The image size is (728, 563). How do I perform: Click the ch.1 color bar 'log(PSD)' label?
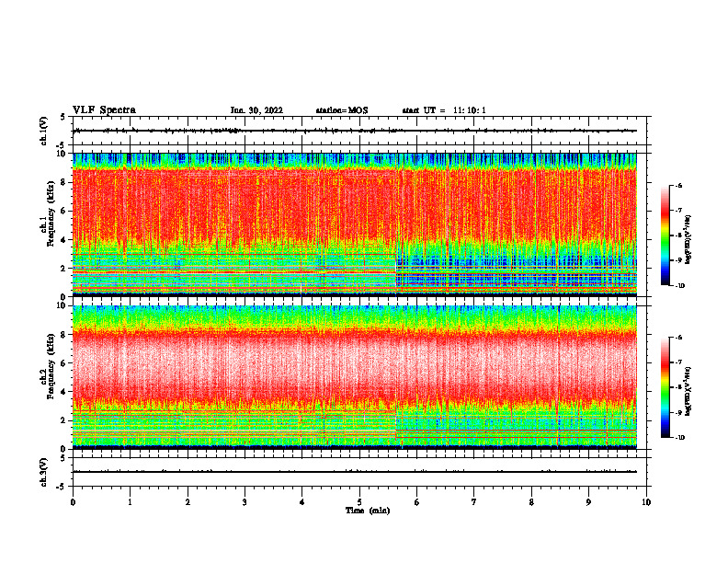point(688,239)
